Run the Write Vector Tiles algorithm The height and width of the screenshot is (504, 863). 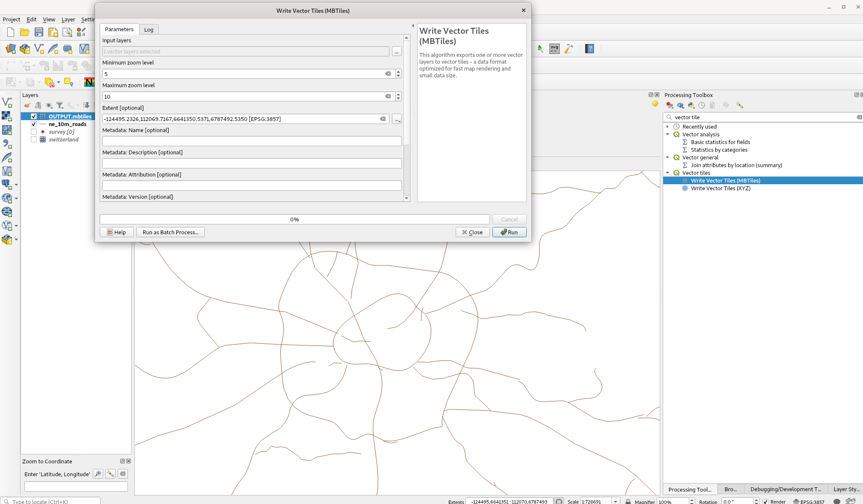pos(509,232)
